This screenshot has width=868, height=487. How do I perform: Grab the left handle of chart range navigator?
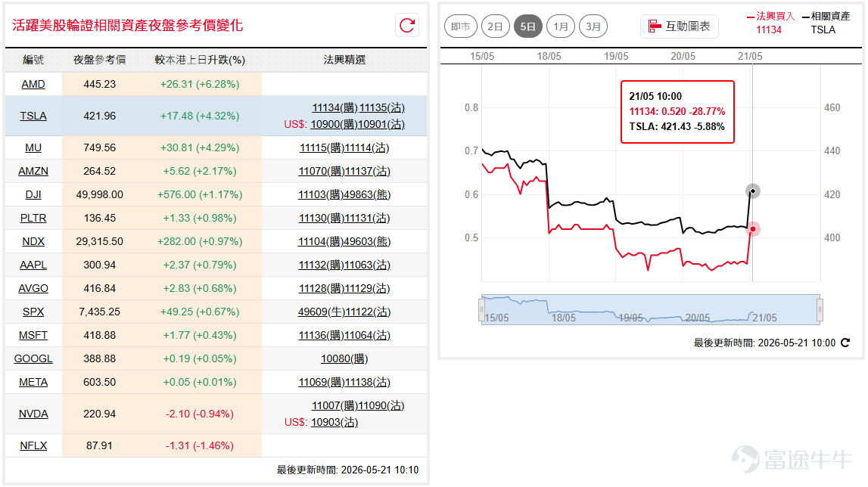tap(481, 310)
